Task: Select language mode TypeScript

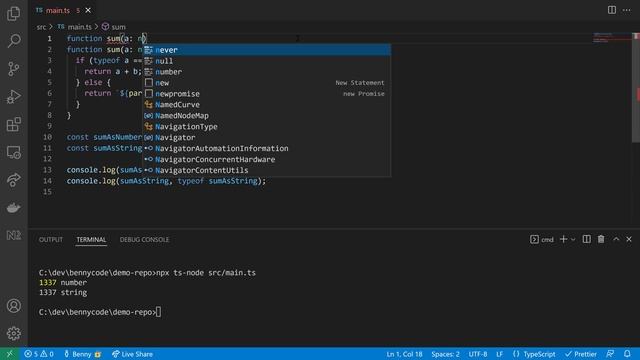Action: pyautogui.click(x=534, y=354)
